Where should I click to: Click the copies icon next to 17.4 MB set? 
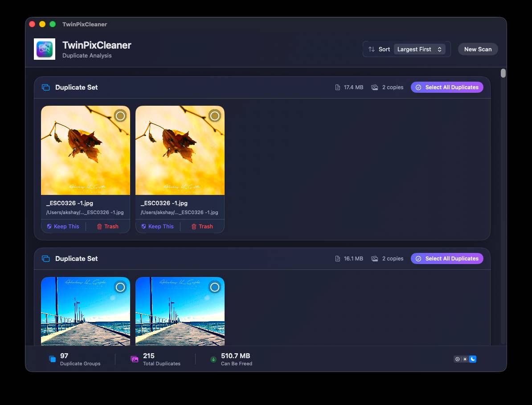click(x=375, y=87)
